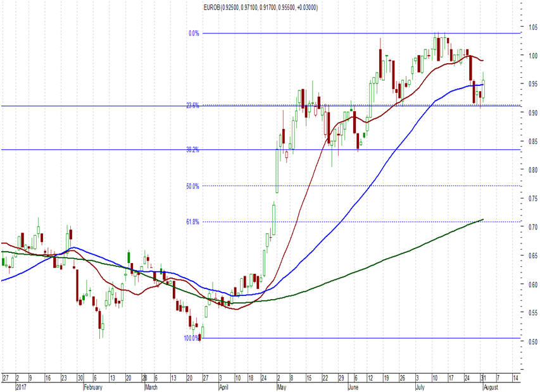Viewport: 540px width, 392px height.
Task: Click the 0.70 price axis value
Action: 533,226
